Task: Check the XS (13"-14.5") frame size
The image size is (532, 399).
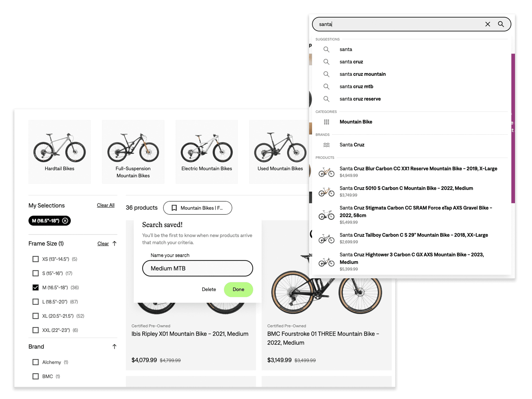Action: pyautogui.click(x=35, y=259)
